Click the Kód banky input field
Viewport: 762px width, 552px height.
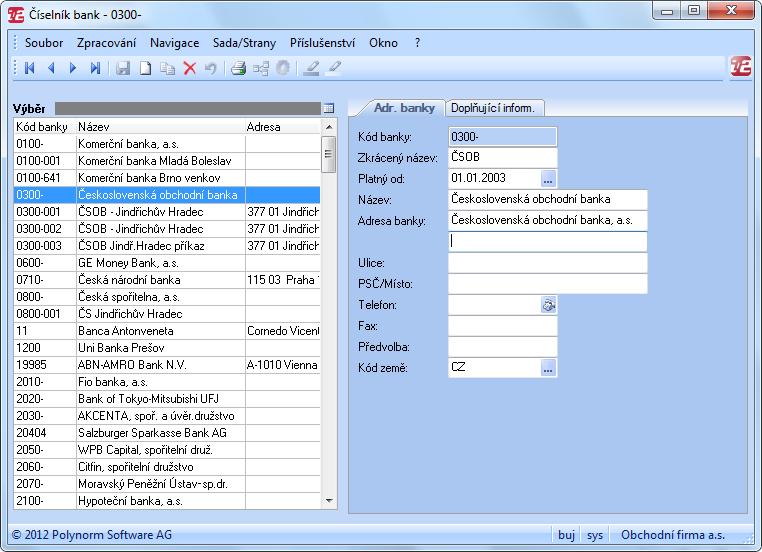point(502,137)
